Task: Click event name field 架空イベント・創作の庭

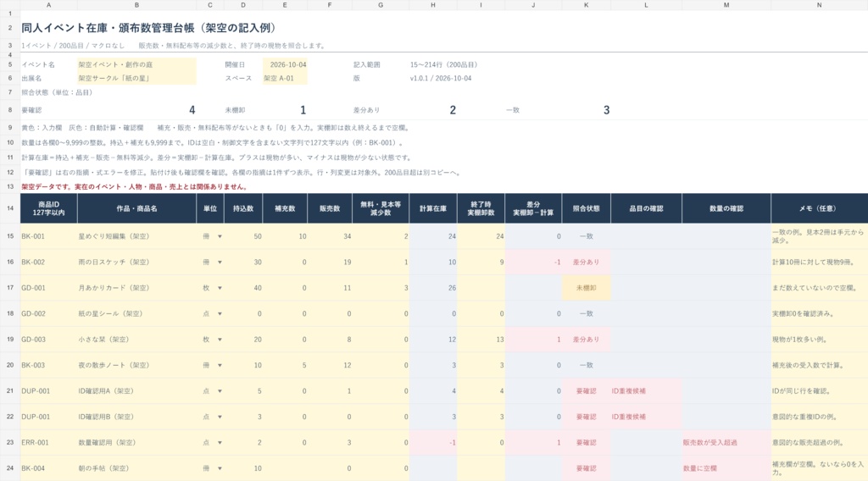Action: 136,64
